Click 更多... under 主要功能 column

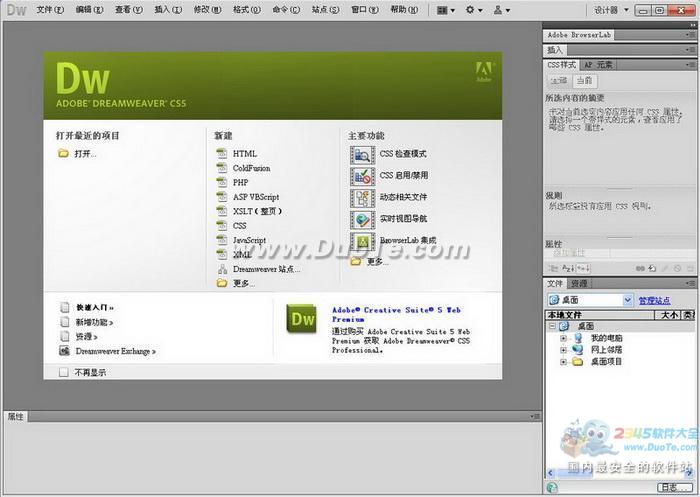[x=378, y=262]
